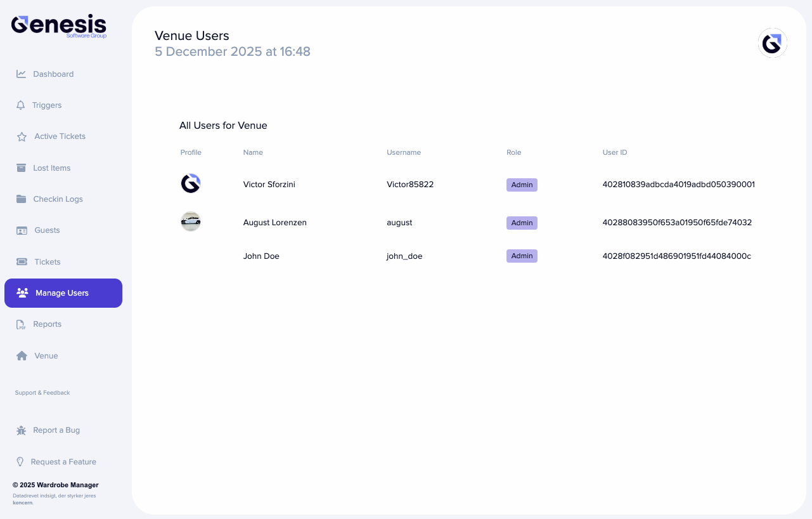Click the Admin badge on John Doe's row
This screenshot has height=519, width=812.
pos(522,256)
